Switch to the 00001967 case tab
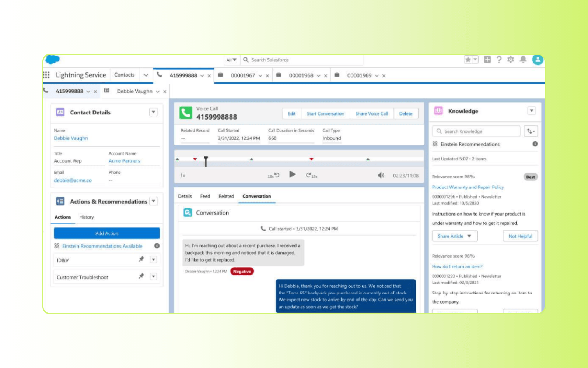Viewport: 588px width, 368px height. 243,75
